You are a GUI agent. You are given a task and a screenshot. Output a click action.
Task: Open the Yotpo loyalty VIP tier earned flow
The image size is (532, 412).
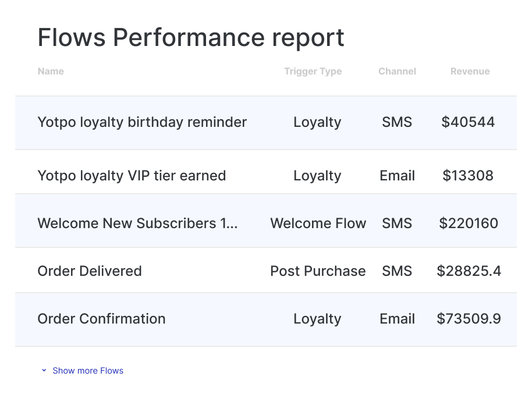132,176
